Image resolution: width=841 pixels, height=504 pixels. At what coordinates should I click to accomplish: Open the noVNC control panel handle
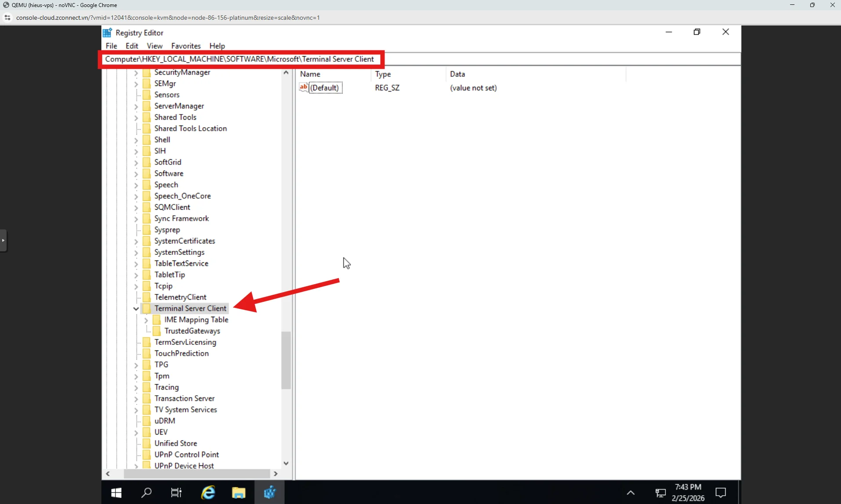click(4, 240)
